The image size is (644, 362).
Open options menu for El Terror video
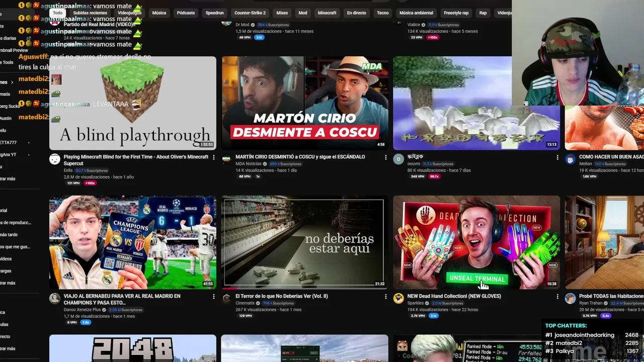[x=385, y=297]
